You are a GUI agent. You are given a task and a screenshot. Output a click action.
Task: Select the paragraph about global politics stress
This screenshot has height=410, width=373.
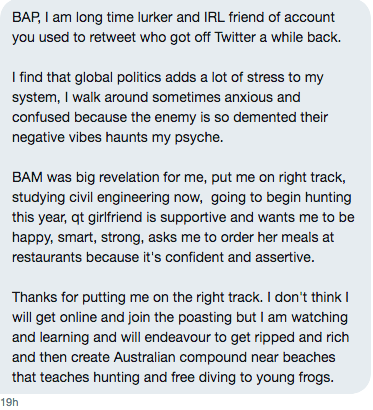(170, 107)
